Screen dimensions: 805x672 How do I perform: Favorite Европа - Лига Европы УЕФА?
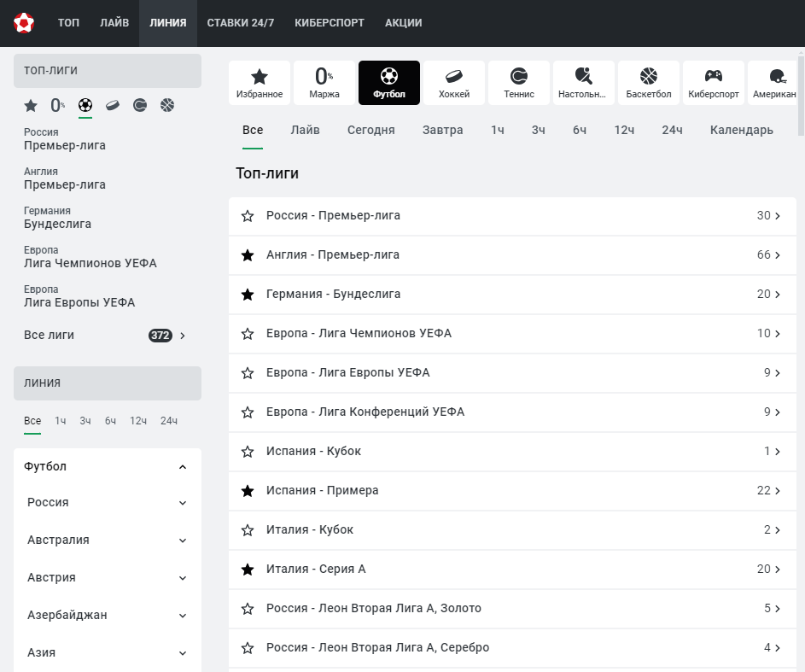[x=248, y=373]
